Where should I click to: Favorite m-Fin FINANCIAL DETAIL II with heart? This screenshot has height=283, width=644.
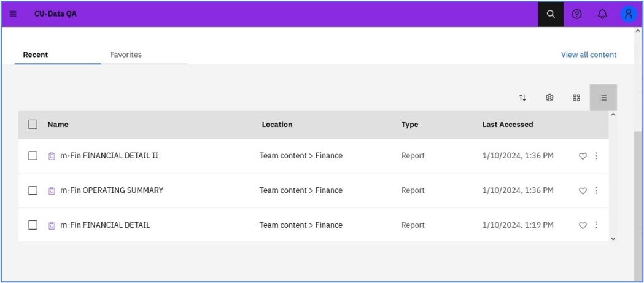[583, 156]
